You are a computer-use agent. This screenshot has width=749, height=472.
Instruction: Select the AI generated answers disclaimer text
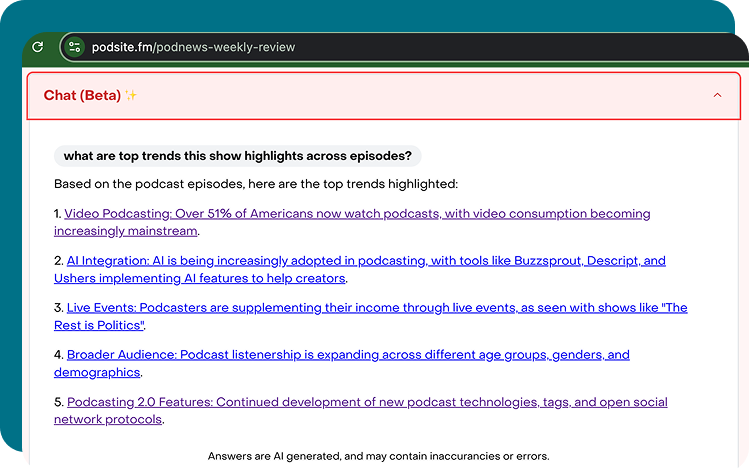pos(378,456)
